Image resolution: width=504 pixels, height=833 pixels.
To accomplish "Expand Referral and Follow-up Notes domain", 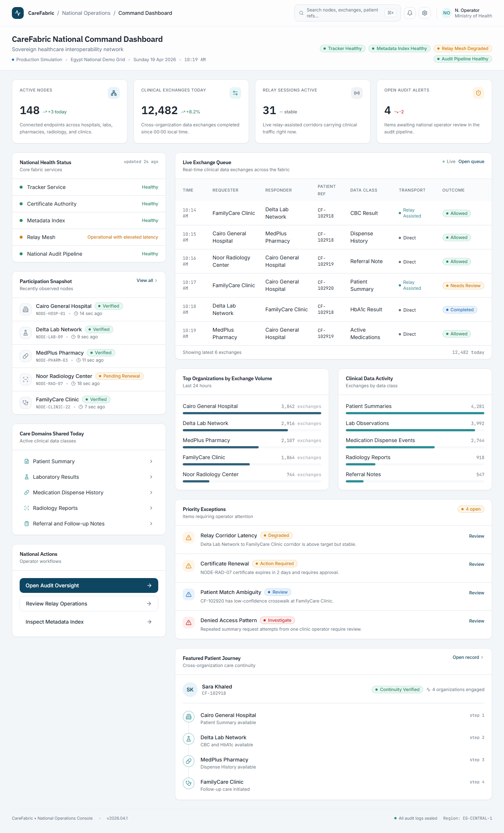I will (89, 524).
